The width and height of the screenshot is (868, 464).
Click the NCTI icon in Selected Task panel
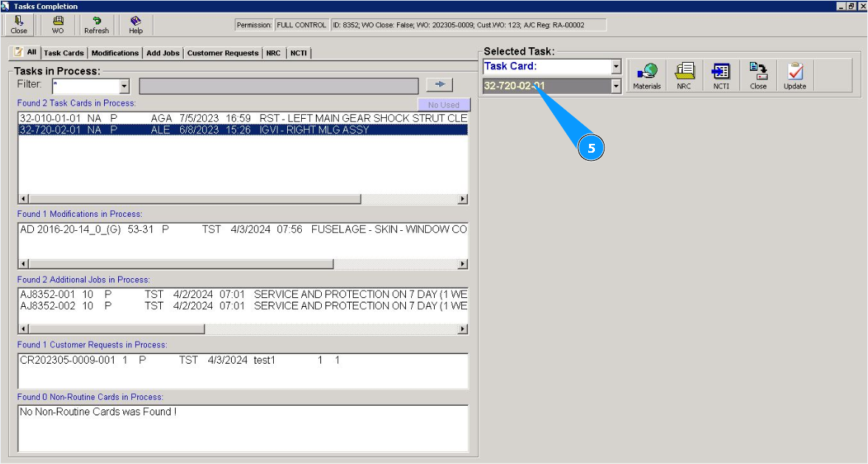coord(720,76)
